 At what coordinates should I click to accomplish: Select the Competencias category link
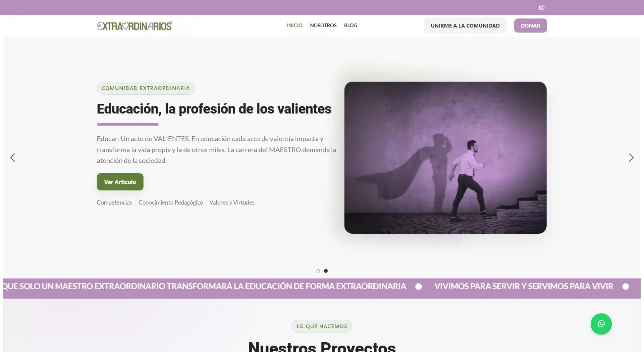114,202
